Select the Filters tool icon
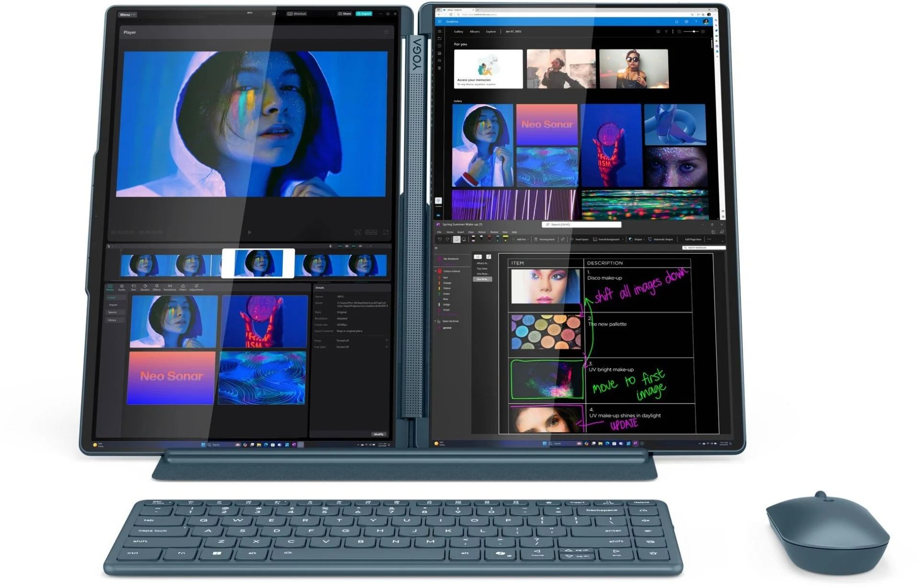 click(x=183, y=287)
